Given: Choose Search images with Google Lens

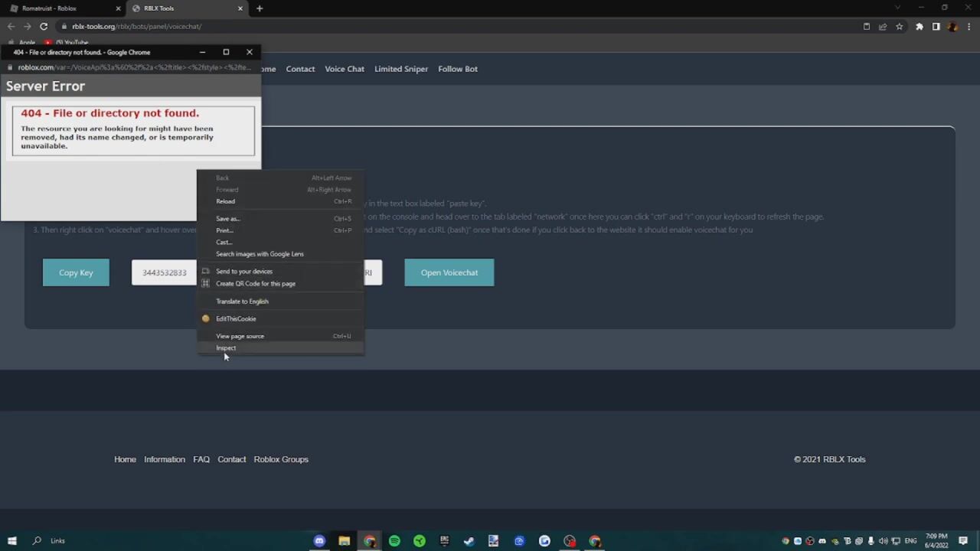Looking at the screenshot, I should tap(280, 254).
